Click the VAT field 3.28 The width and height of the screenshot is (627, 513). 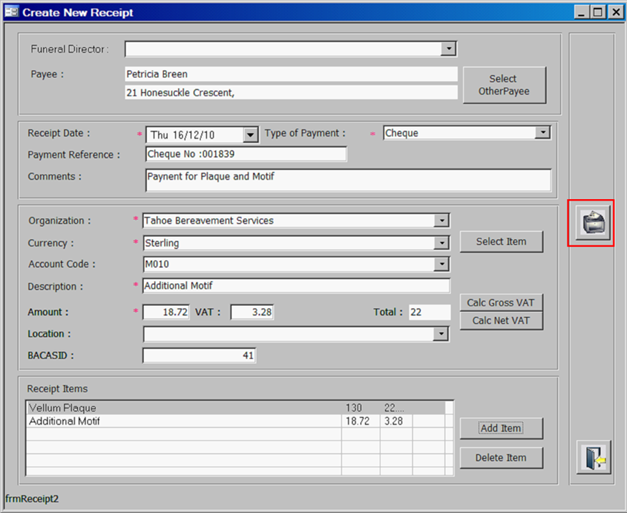(252, 312)
